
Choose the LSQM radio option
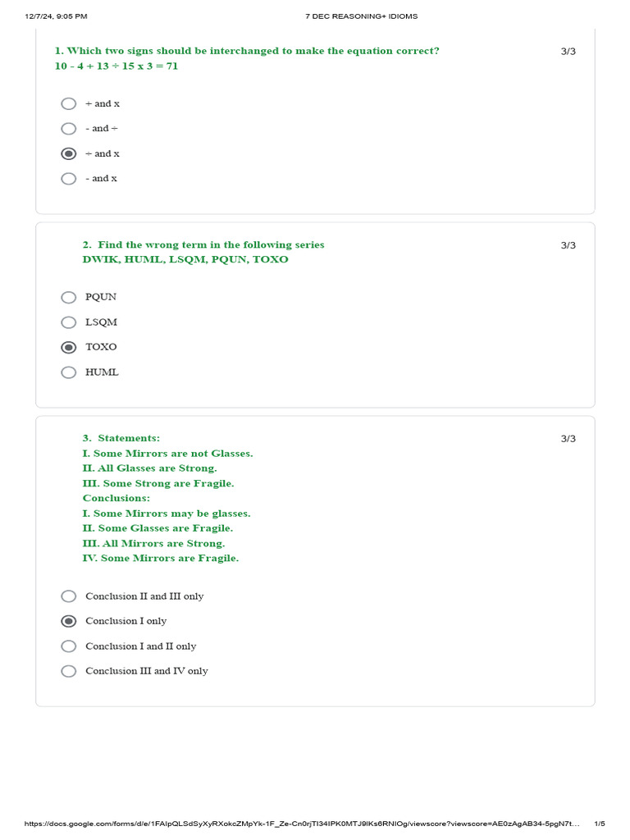69,322
